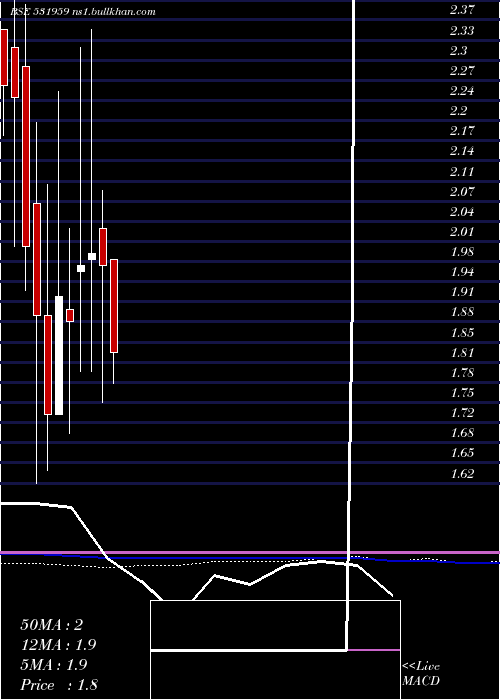This screenshot has height=700, width=500.
Task: Click the 2.01 price axis label
Action: coord(462,231)
